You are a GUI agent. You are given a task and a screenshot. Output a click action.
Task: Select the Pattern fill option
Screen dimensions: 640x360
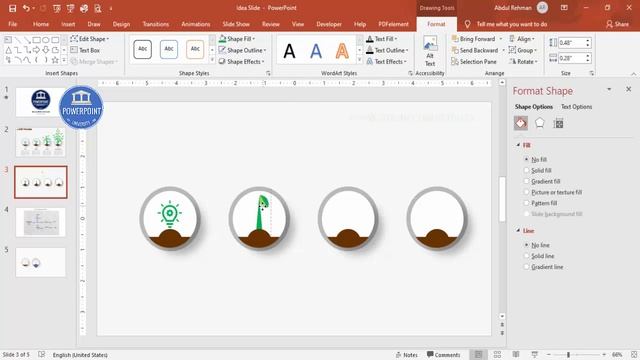526,203
